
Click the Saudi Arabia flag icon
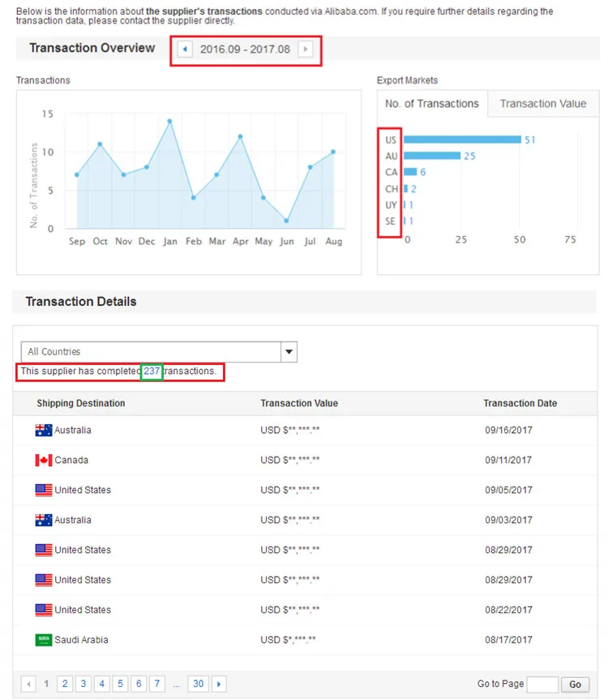tap(44, 640)
